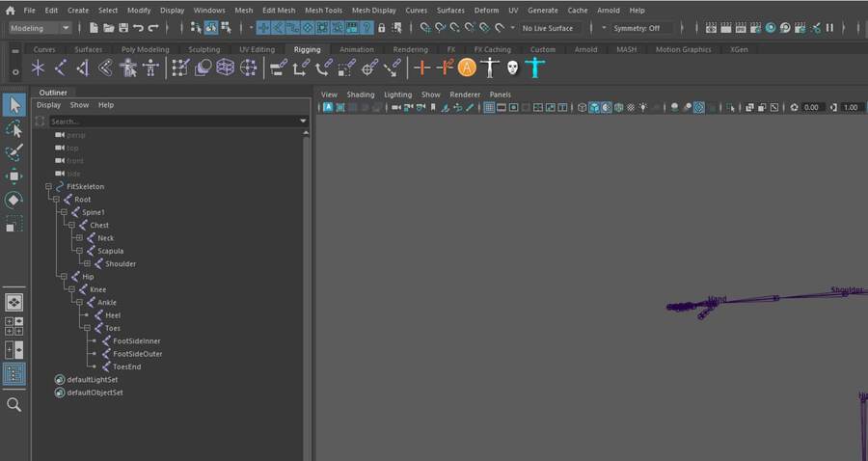Click the orange Advanced Skeleton shelf icon
The image size is (868, 461).
tap(467, 68)
